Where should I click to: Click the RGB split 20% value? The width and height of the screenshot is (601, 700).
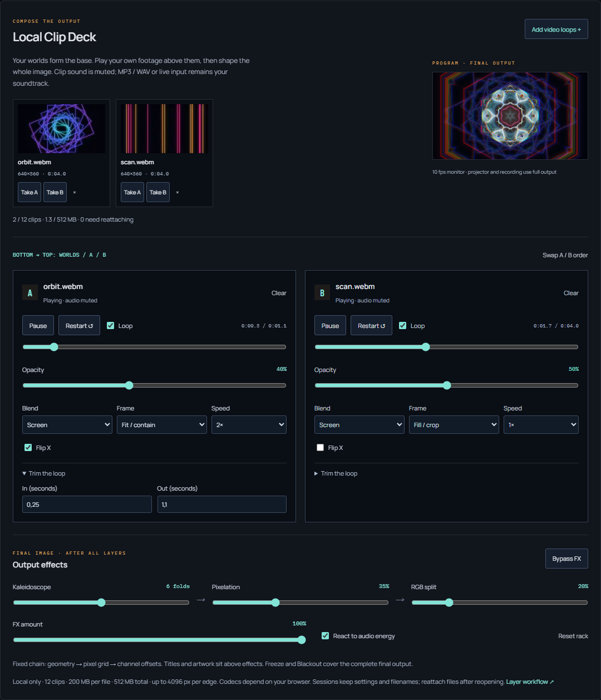pyautogui.click(x=583, y=586)
